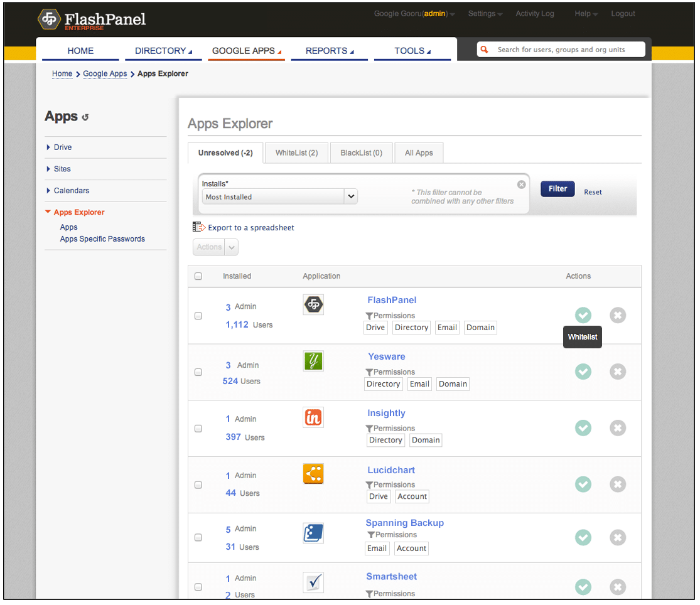Go to the HOME nav tab

80,51
